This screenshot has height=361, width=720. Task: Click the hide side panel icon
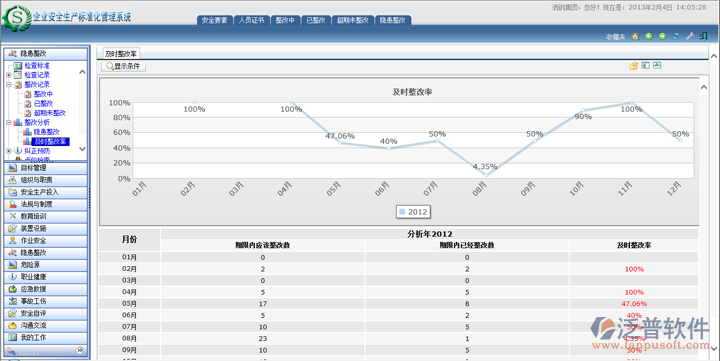click(645, 66)
